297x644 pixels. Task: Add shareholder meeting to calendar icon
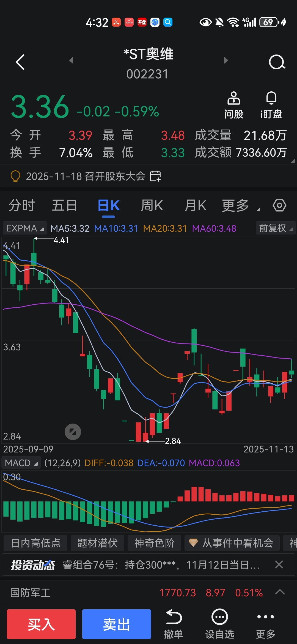pyautogui.click(x=155, y=176)
